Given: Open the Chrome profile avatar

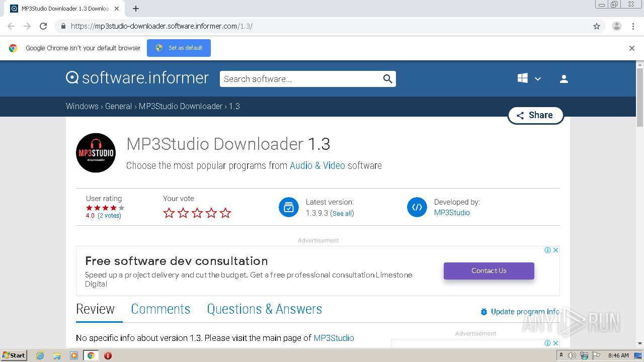Looking at the screenshot, I should pos(616,26).
